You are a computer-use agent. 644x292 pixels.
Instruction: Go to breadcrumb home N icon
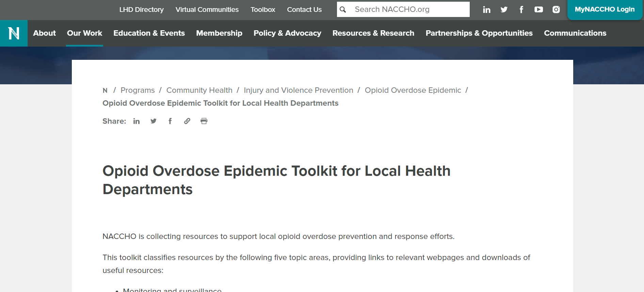[x=105, y=90]
